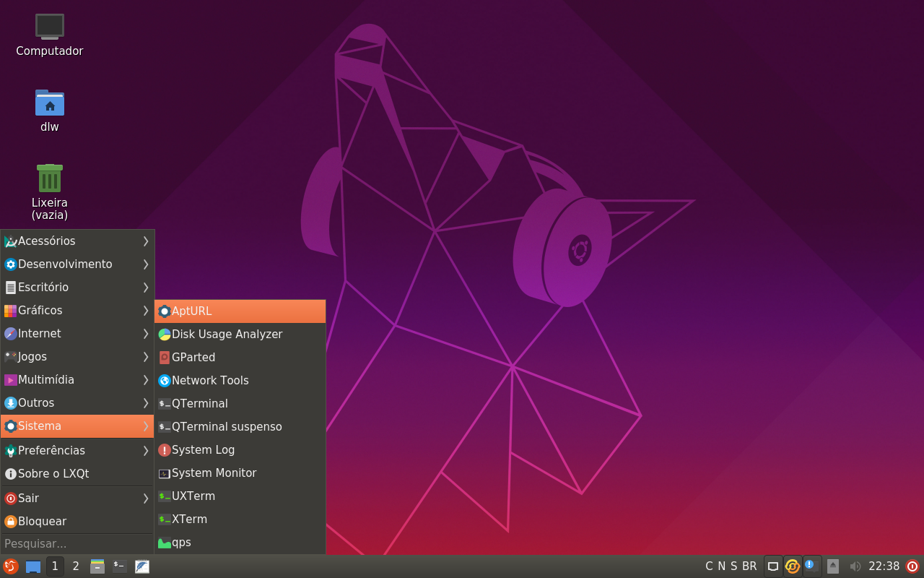Click the QTerminal icon
The height and width of the screenshot is (578, 924).
[x=165, y=404]
